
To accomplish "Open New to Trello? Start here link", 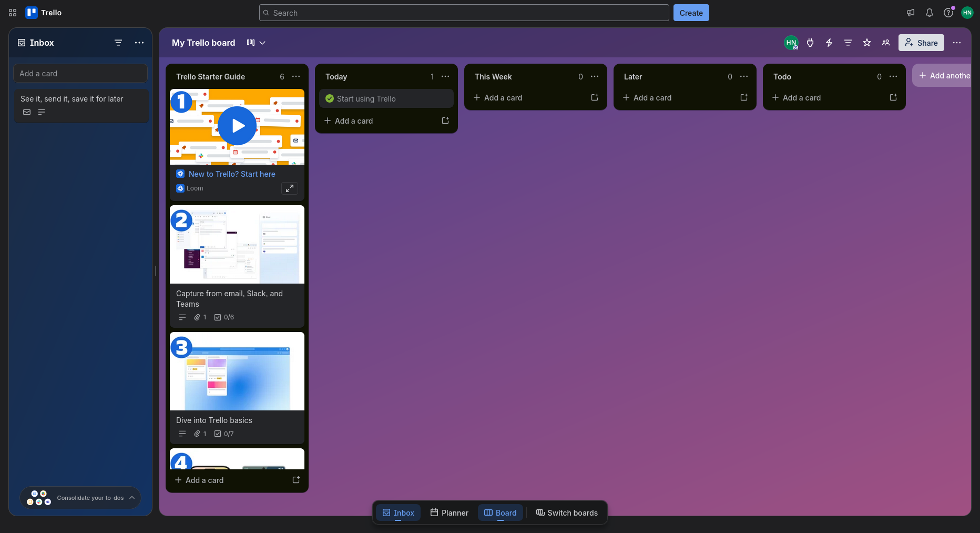I will 232,174.
